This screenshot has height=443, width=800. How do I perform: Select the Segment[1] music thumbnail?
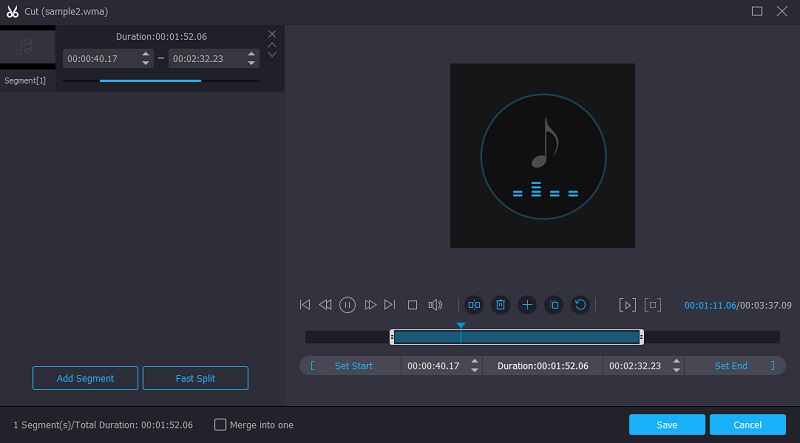[x=27, y=48]
